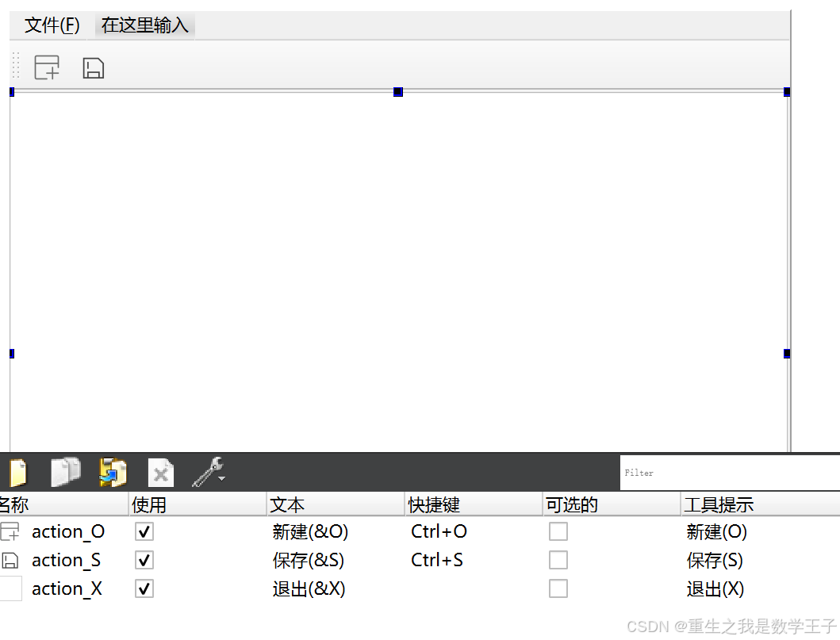Select the action_O row name
Viewport: 840px width, 640px height.
pyautogui.click(x=68, y=532)
